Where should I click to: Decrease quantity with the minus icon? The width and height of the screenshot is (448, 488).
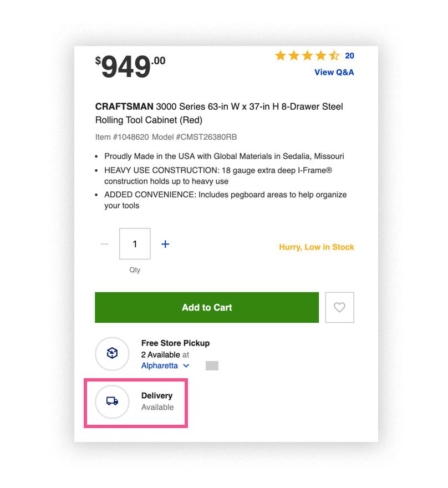[104, 243]
